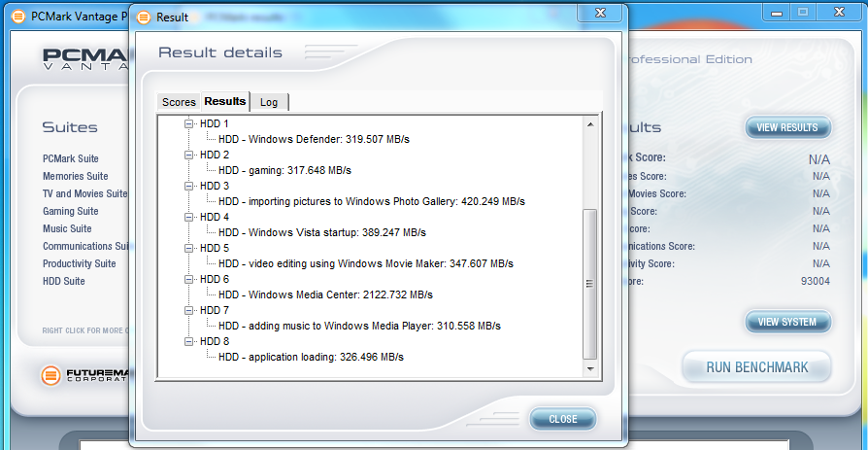Collapse the HDD 5 tree node

click(189, 248)
